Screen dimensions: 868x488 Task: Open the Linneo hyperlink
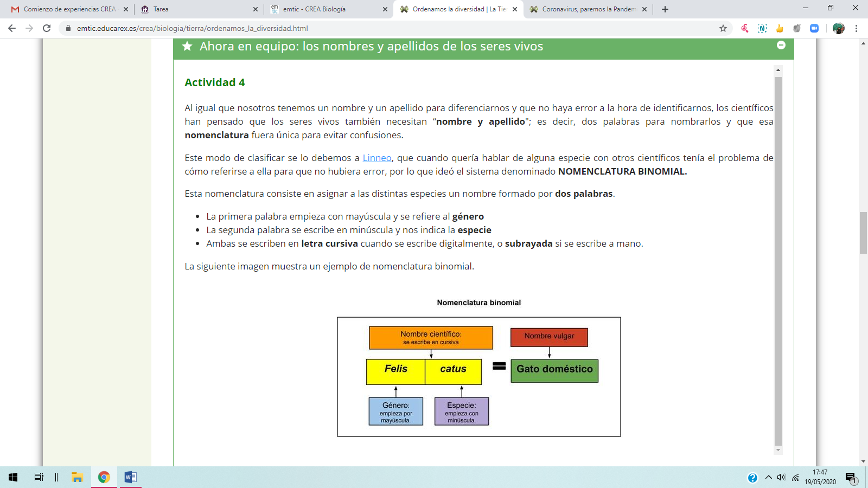[x=377, y=158]
